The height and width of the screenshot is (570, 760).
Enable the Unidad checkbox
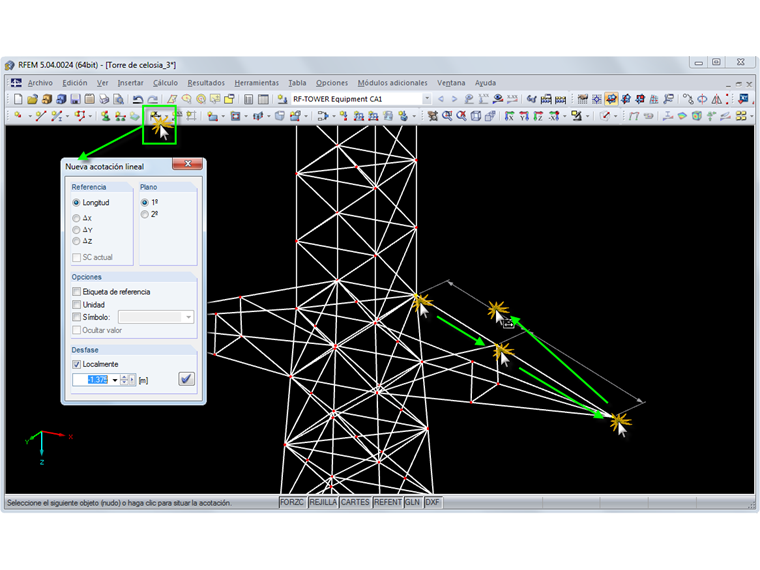tap(77, 304)
